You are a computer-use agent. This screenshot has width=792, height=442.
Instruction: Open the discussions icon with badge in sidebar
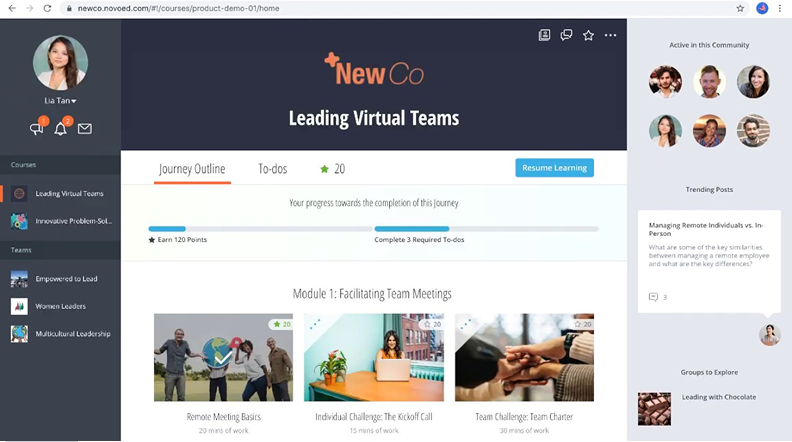37,128
